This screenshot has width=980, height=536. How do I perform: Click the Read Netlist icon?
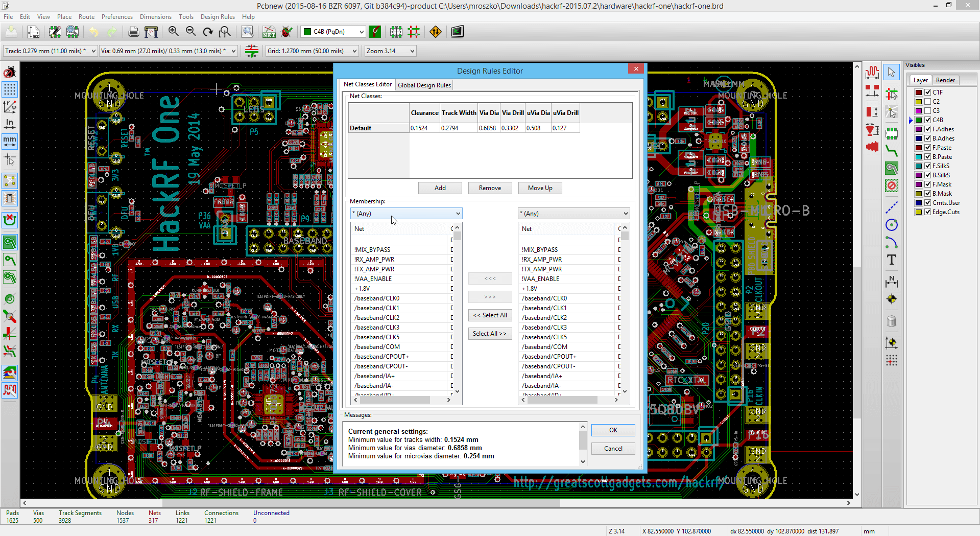[269, 32]
